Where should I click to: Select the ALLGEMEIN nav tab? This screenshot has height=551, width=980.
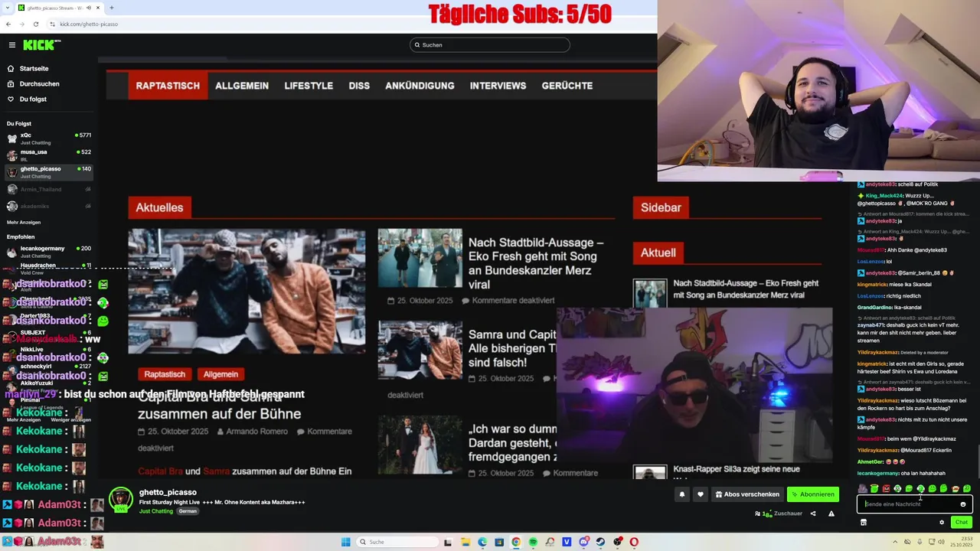click(x=242, y=86)
